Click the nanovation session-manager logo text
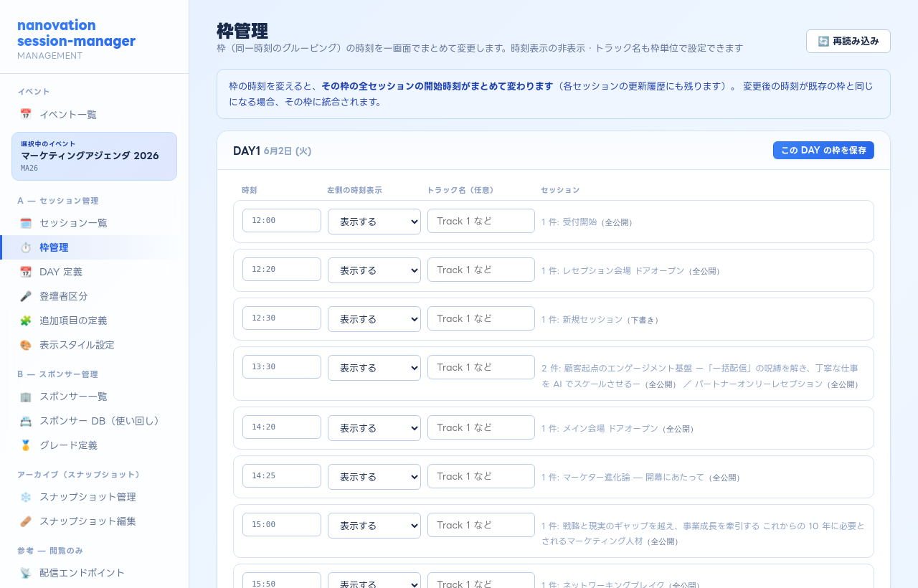918x588 pixels. point(76,33)
